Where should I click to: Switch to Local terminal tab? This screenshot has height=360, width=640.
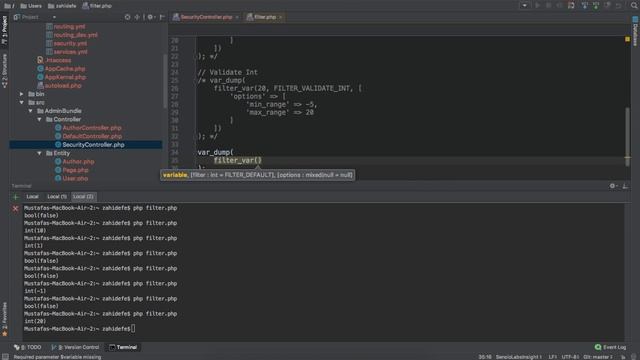(x=32, y=197)
